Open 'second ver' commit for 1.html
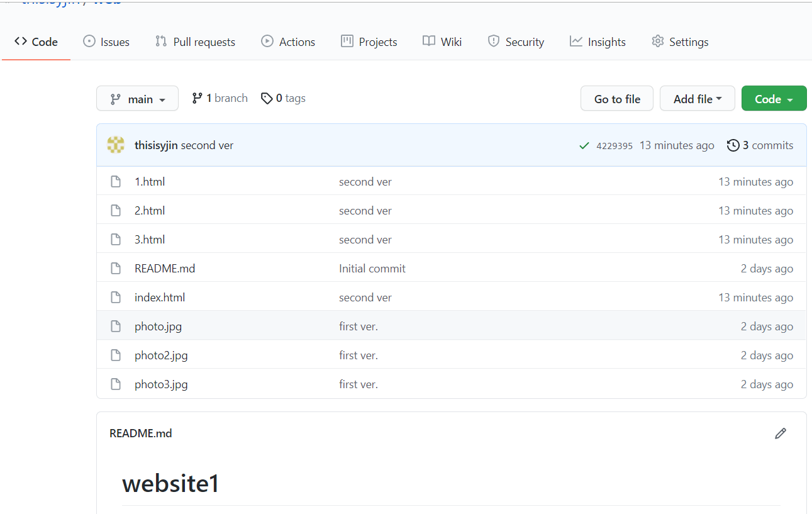Viewport: 812px width, 514px height. pos(365,182)
